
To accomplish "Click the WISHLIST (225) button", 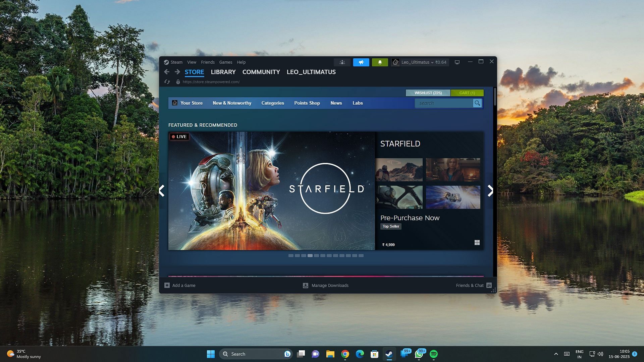I will [428, 93].
